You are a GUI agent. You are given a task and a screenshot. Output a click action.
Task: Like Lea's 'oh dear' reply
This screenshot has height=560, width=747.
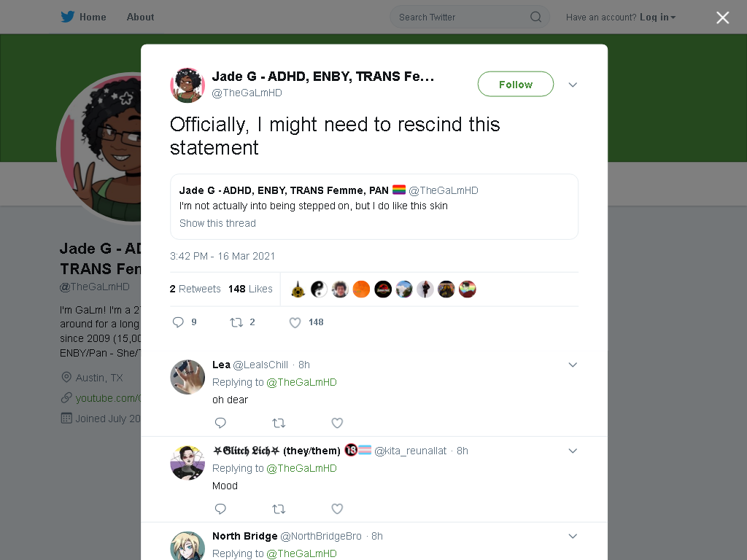(x=337, y=423)
